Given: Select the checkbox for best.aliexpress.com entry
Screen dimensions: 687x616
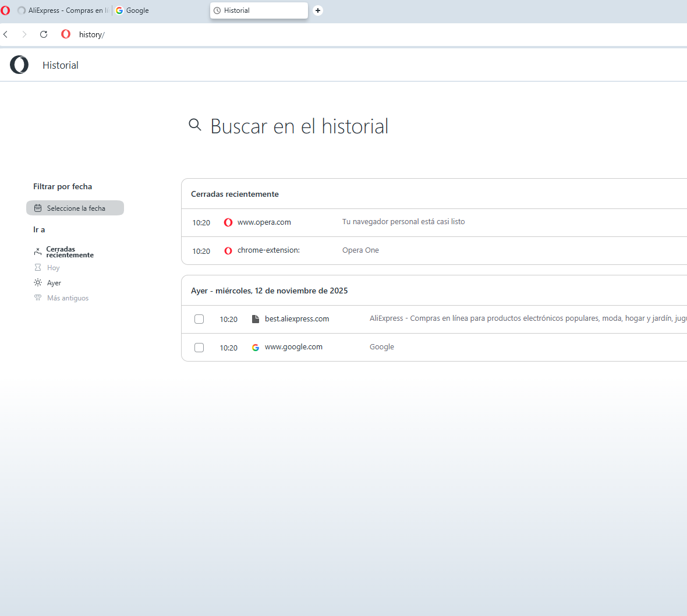Looking at the screenshot, I should point(199,319).
